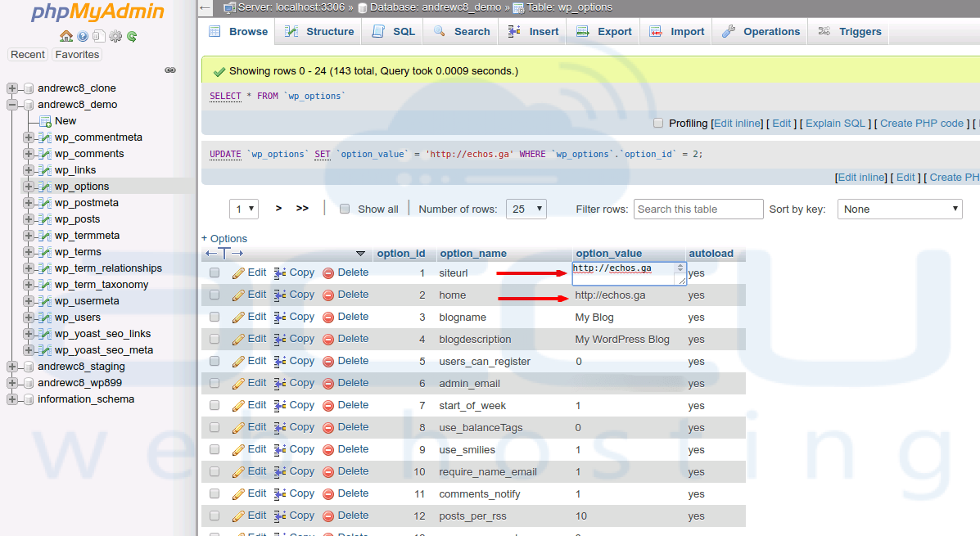Click the pencil Edit icon for siteurl row

(x=239, y=273)
